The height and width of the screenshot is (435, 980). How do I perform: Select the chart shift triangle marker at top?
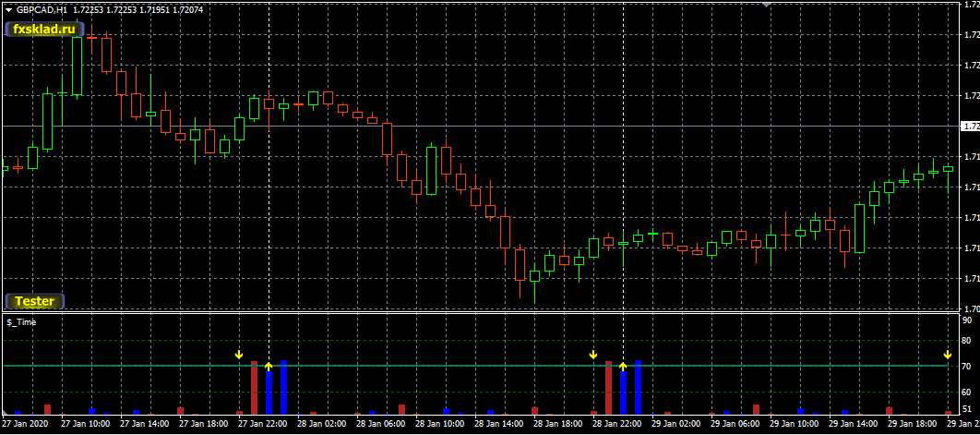[766, 5]
